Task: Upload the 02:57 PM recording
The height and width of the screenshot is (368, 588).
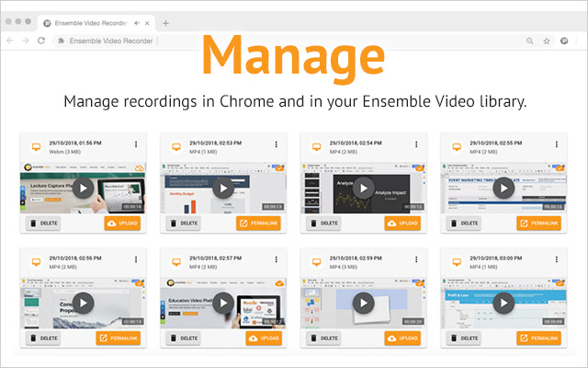Action: (x=264, y=339)
